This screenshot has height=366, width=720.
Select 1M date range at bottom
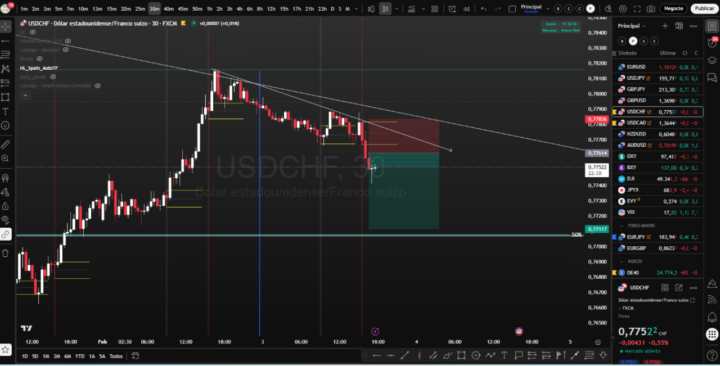(x=46, y=356)
